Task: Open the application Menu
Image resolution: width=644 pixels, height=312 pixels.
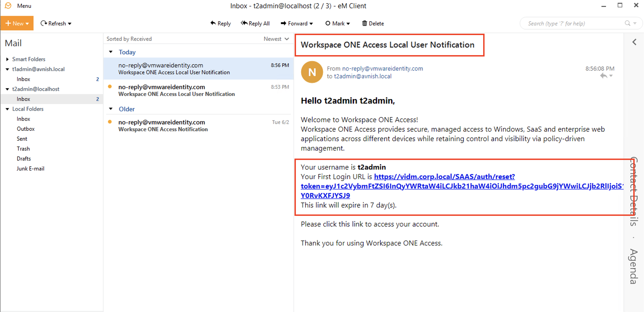Action: 24,5
